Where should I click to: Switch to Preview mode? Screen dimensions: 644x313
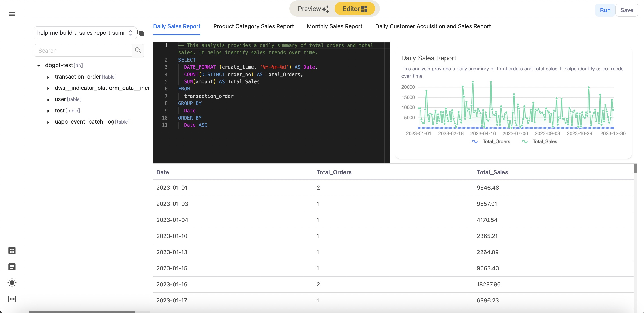(x=313, y=9)
